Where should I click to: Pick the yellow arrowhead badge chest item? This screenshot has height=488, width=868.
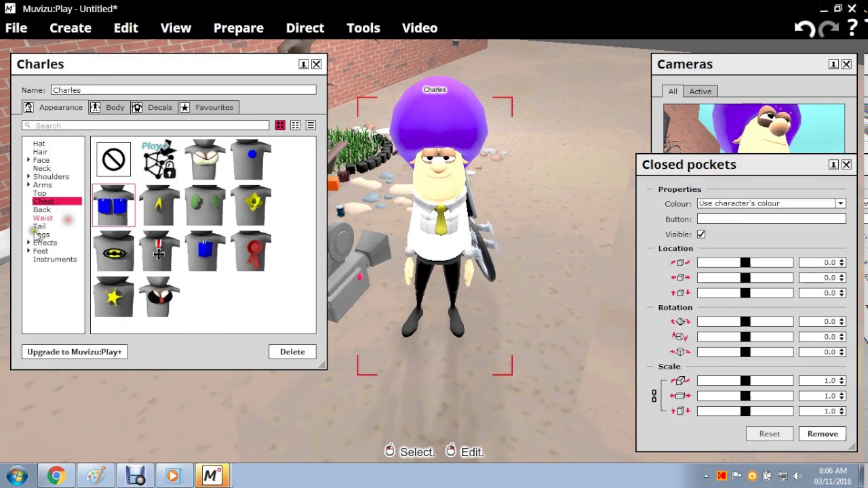point(159,205)
